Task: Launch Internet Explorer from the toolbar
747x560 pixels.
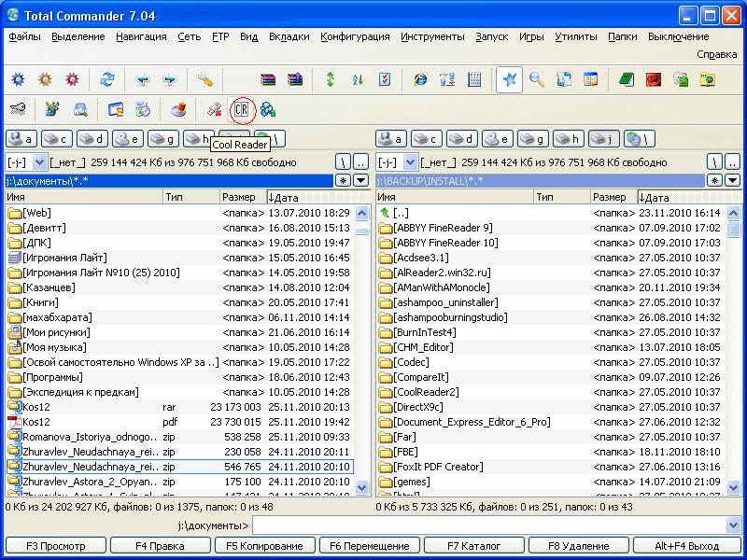Action: [420, 79]
